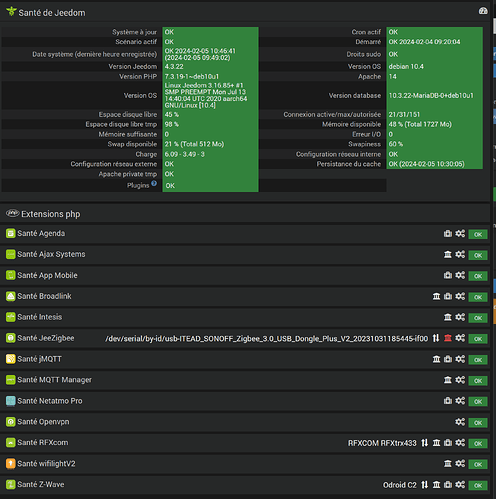Image resolution: width=496 pixels, height=499 pixels.
Task: Click the Connexion active value 21/31/151
Action: point(404,114)
